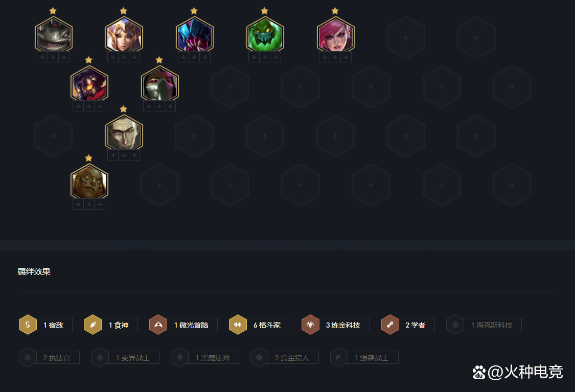Click the gold 宿敌 trait icon
575x392 pixels.
tap(28, 325)
